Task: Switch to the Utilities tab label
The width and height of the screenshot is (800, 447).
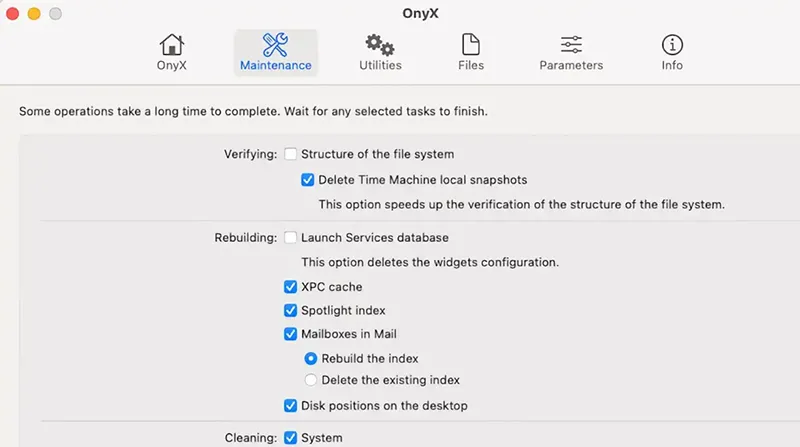Action: coord(380,66)
